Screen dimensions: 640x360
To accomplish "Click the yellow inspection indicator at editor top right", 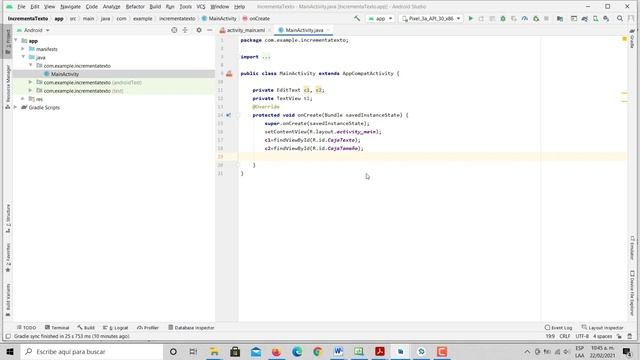I will [624, 39].
